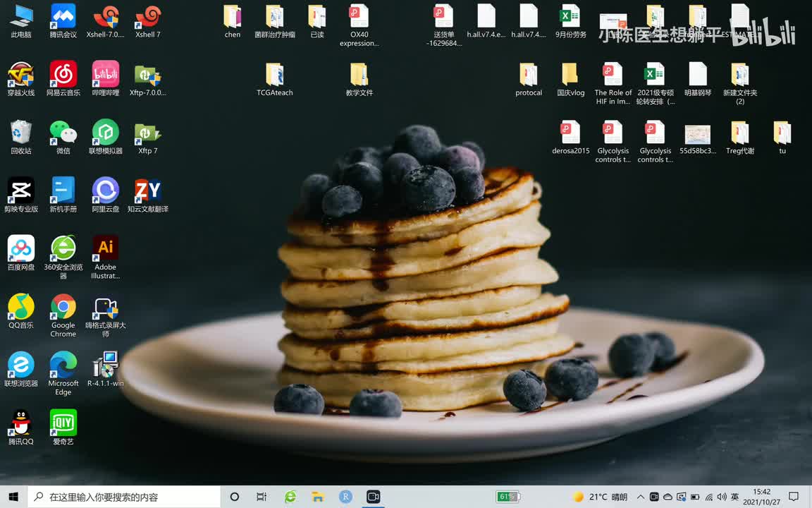This screenshot has width=812, height=508.
Task: Select the Xshell-7.0... installer icon
Action: (x=106, y=21)
